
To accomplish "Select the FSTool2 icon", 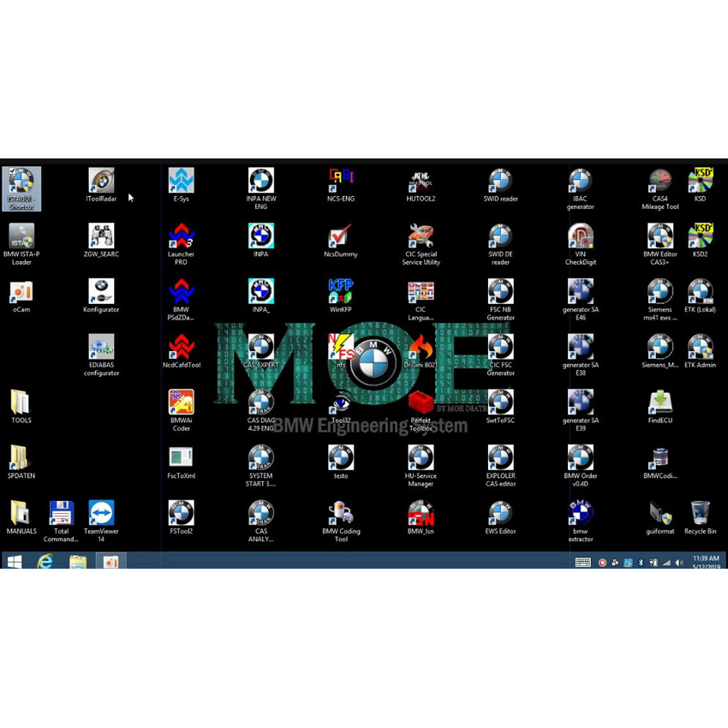I will click(x=181, y=517).
